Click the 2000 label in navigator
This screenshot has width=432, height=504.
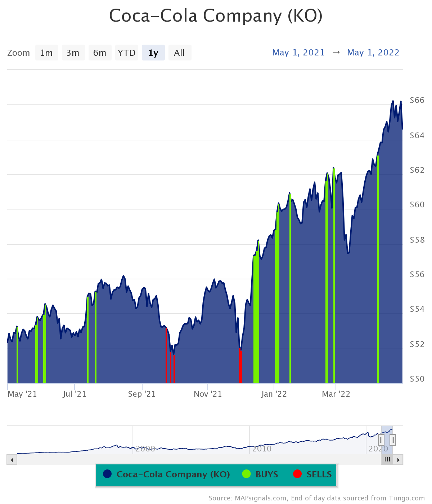pos(145,449)
